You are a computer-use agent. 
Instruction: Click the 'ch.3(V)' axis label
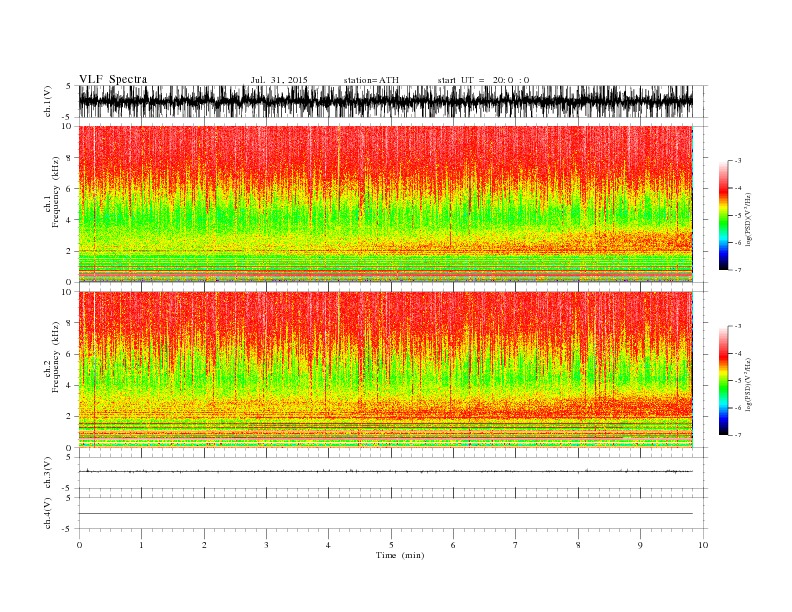click(x=48, y=473)
